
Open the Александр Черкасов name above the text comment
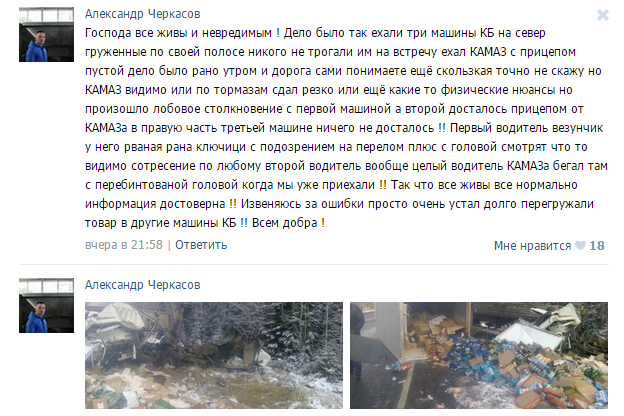click(x=142, y=14)
